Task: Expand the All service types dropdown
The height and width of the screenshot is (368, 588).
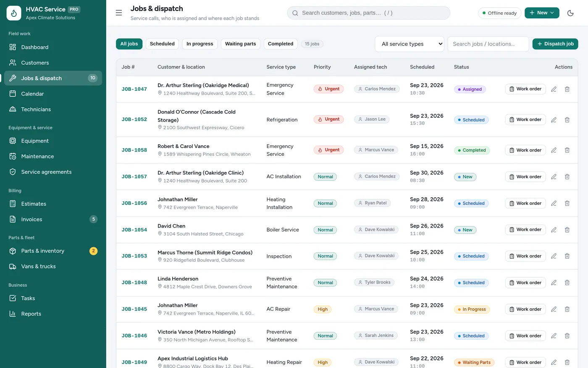Action: (409, 44)
